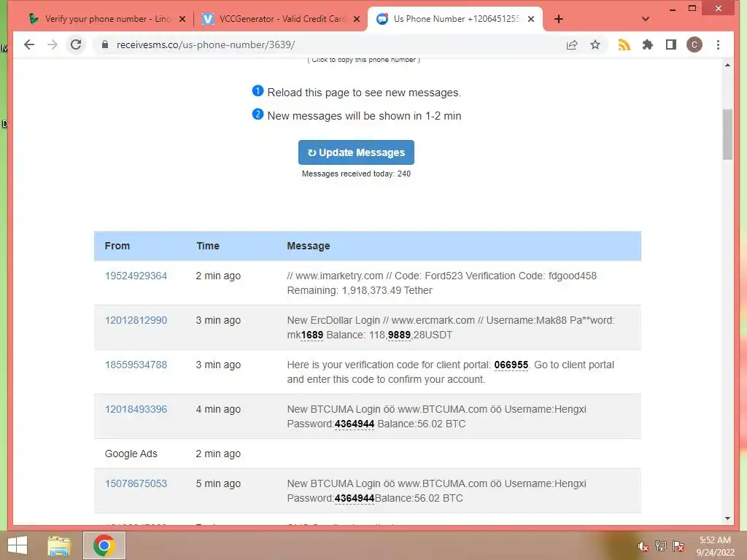Open sender link 19524929364
Viewport: 747px width, 560px height.
[x=136, y=276]
